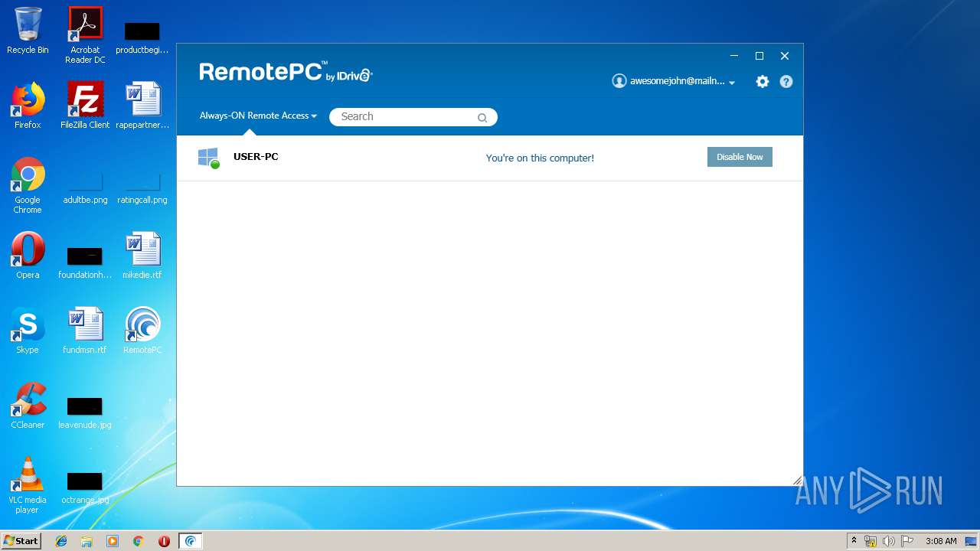This screenshot has width=980, height=551.
Task: Open the Always-ON Remote Access dropdown
Action: coord(258,116)
